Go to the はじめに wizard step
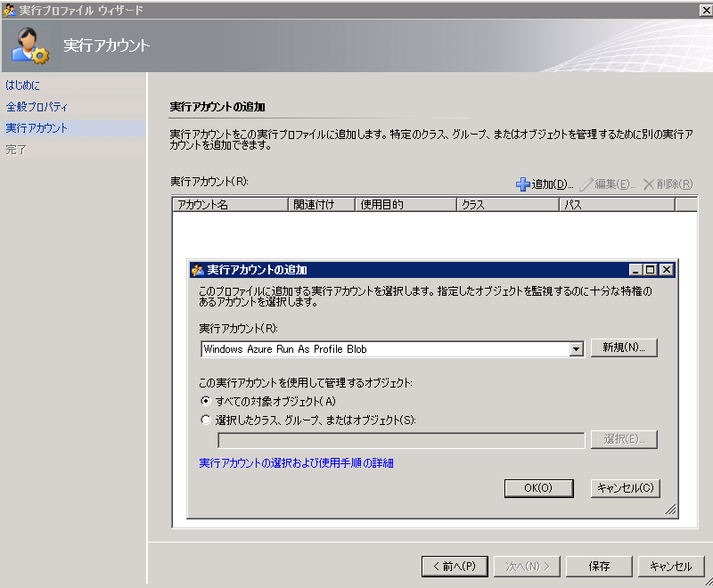This screenshot has width=713, height=588. (23, 85)
